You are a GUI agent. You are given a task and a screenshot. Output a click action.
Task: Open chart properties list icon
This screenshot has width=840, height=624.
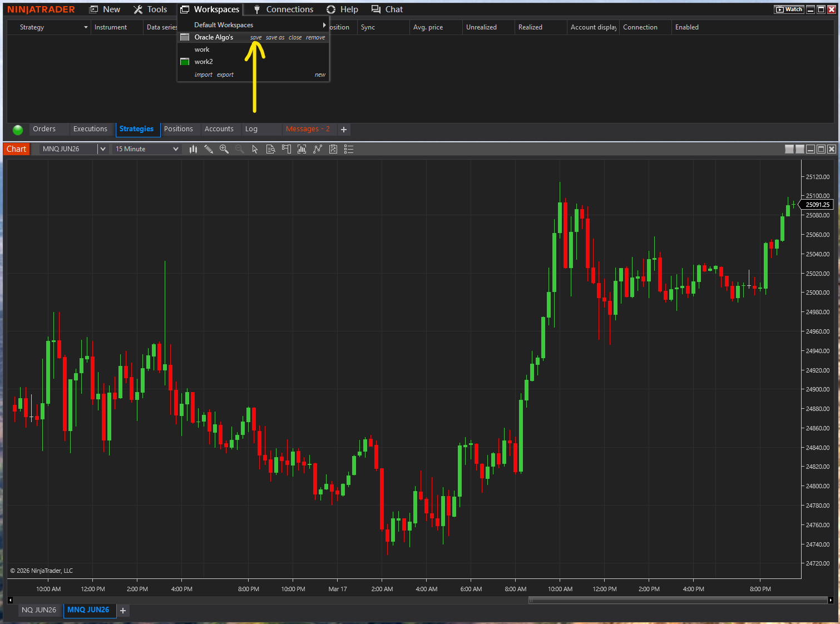coord(349,149)
